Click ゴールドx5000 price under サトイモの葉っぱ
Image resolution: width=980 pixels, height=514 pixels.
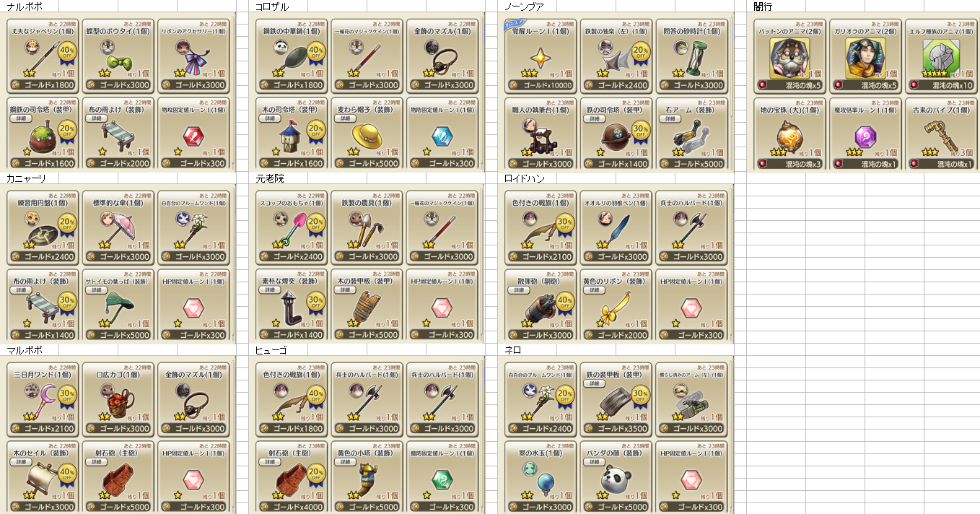point(118,335)
